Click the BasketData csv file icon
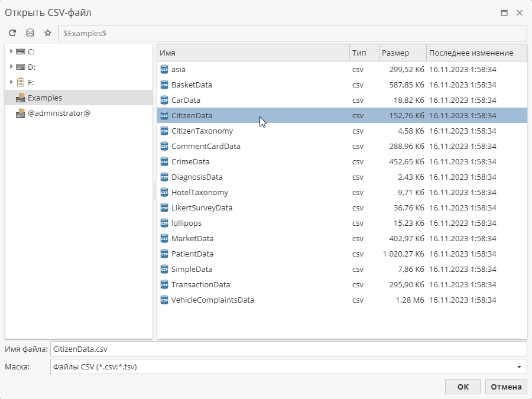 click(x=164, y=85)
